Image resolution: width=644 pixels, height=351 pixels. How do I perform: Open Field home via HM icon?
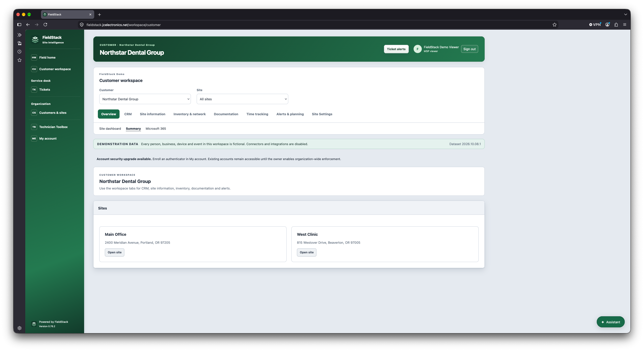point(34,58)
